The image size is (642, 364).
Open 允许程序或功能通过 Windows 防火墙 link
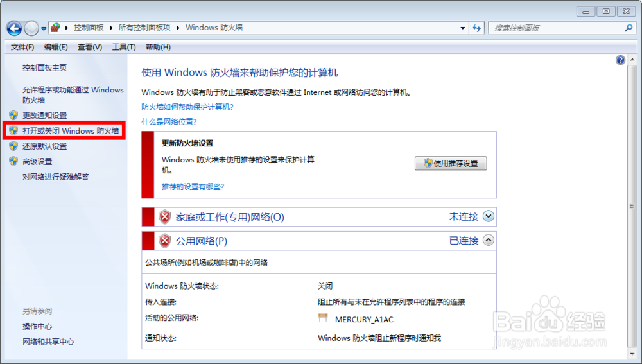click(73, 94)
